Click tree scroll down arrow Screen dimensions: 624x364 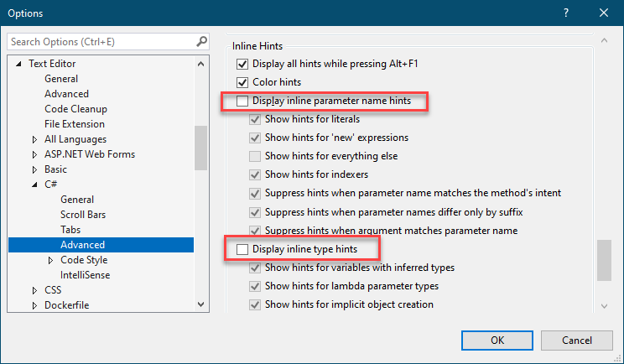click(201, 304)
